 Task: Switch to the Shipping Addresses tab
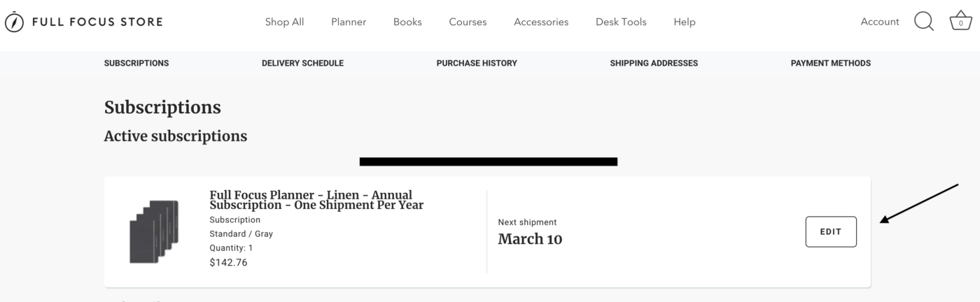coord(654,63)
